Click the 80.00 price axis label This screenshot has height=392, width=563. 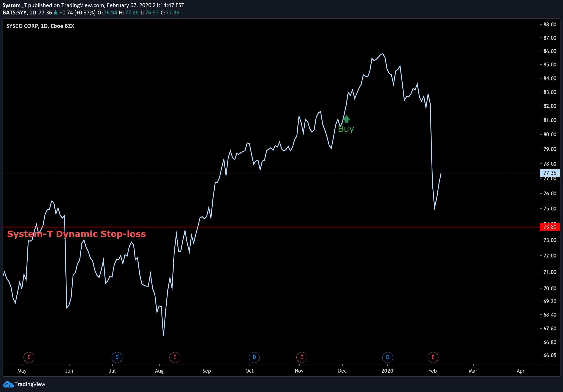pyautogui.click(x=550, y=134)
